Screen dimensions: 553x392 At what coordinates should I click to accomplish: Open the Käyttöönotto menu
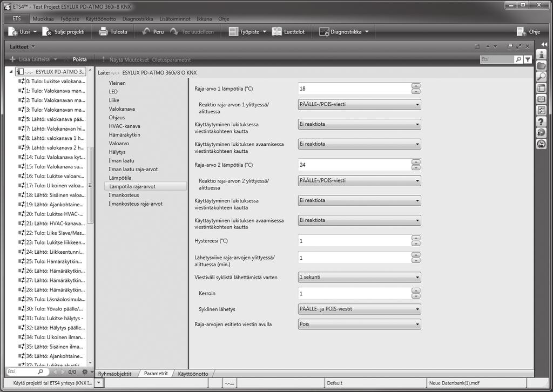(100, 19)
